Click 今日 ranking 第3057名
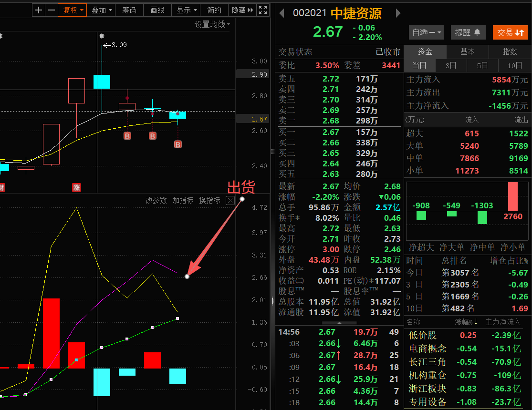Image resolution: width=532 pixels, height=410 pixels. 460,273
